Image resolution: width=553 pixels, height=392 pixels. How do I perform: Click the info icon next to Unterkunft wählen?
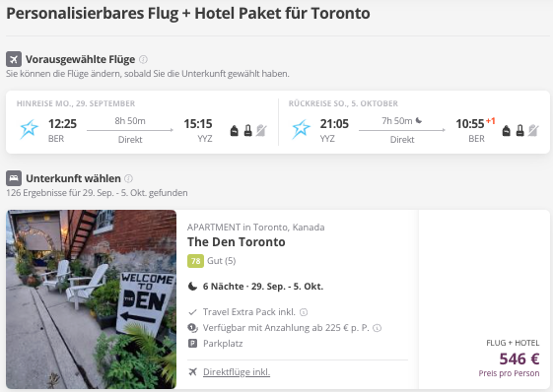[129, 178]
